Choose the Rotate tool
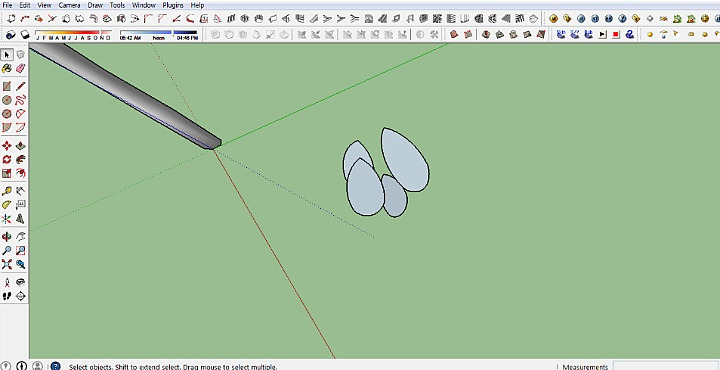 pos(7,159)
